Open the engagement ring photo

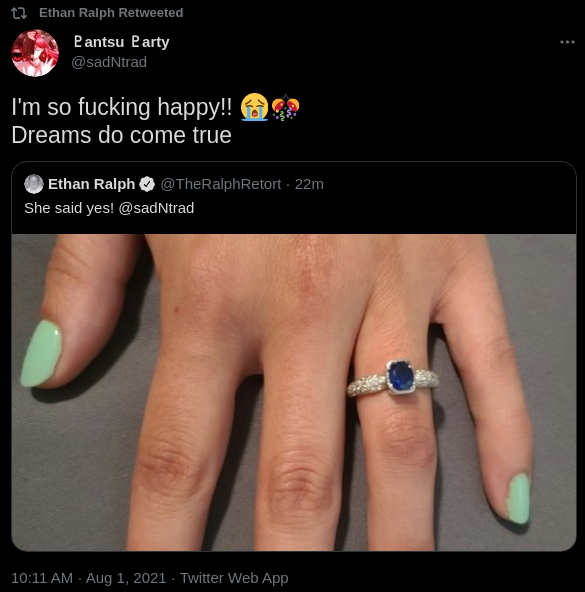coord(294,392)
